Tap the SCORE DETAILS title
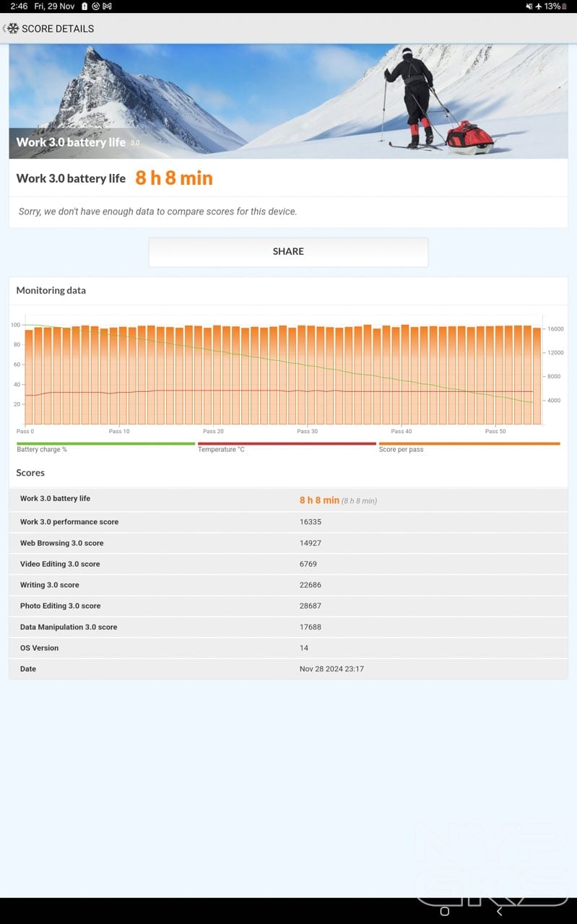The height and width of the screenshot is (924, 577). point(58,29)
